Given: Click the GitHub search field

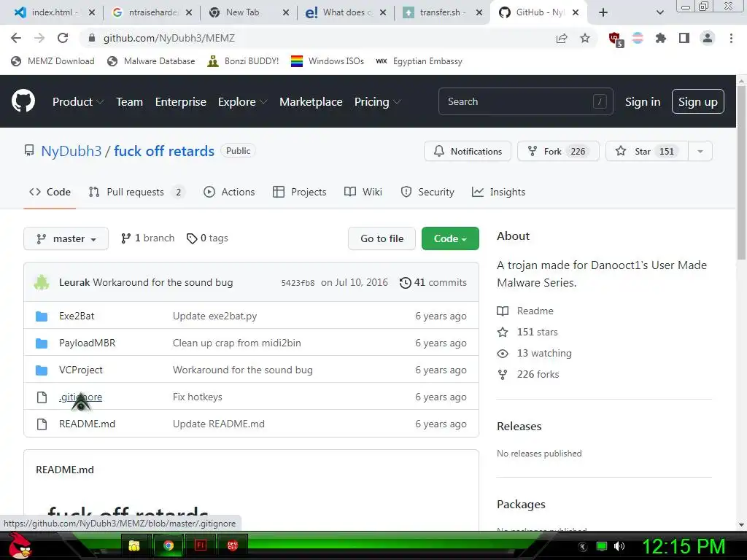Looking at the screenshot, I should (x=525, y=101).
